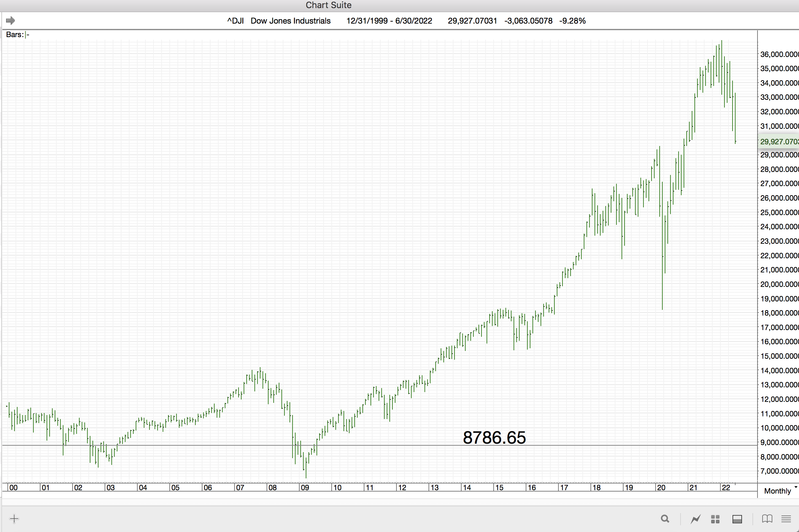799x532 pixels.
Task: Click the 20 year marker on the time axis
Action: tap(661, 487)
